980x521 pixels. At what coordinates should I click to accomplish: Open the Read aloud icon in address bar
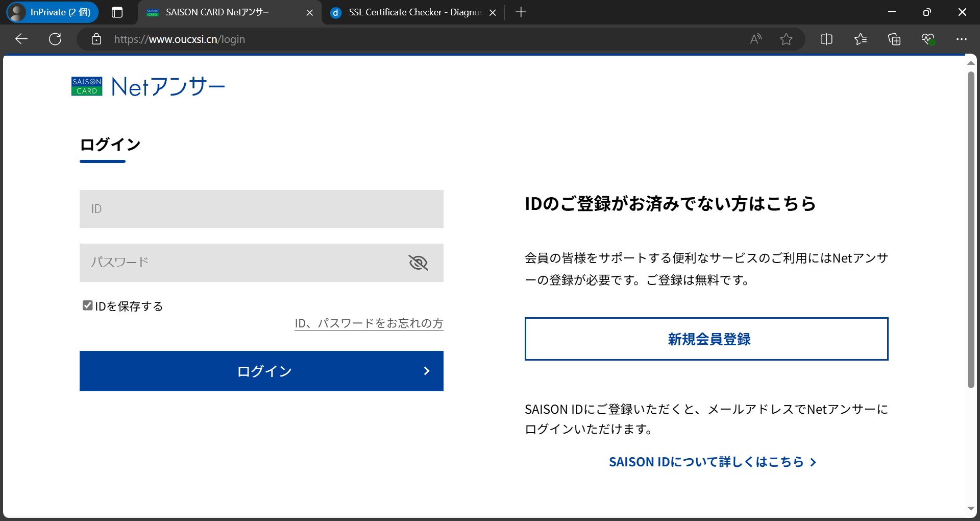[x=756, y=39]
